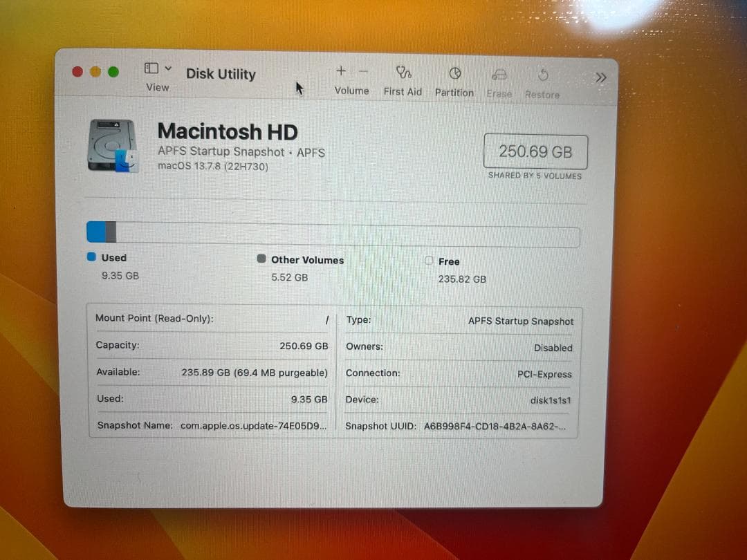Select the Erase icon in the toolbar

tap(499, 74)
